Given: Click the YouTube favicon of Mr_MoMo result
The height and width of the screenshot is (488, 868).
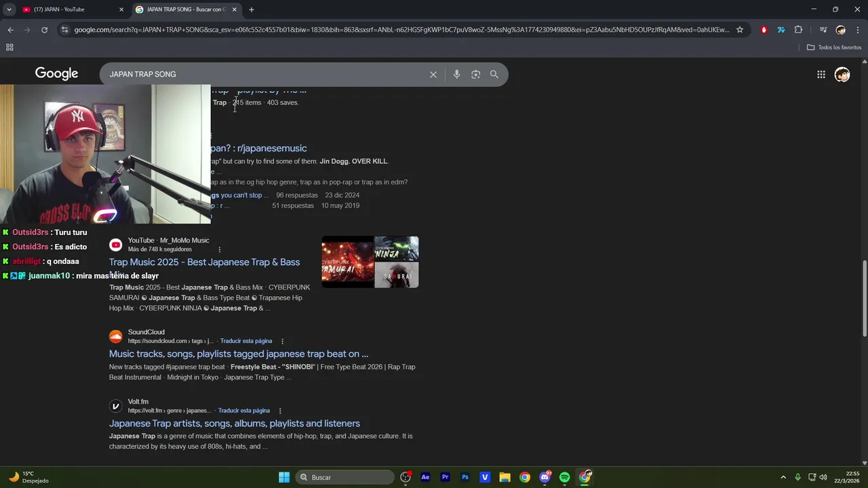Looking at the screenshot, I should [116, 245].
